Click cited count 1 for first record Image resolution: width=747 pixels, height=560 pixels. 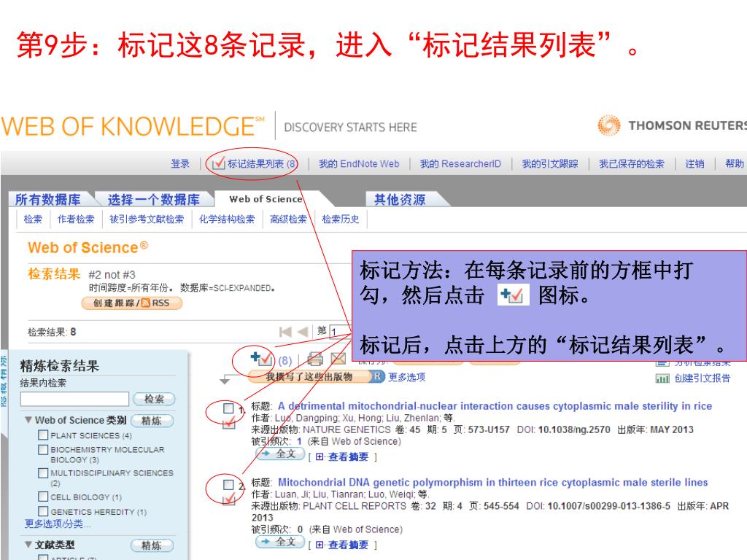pos(299,441)
